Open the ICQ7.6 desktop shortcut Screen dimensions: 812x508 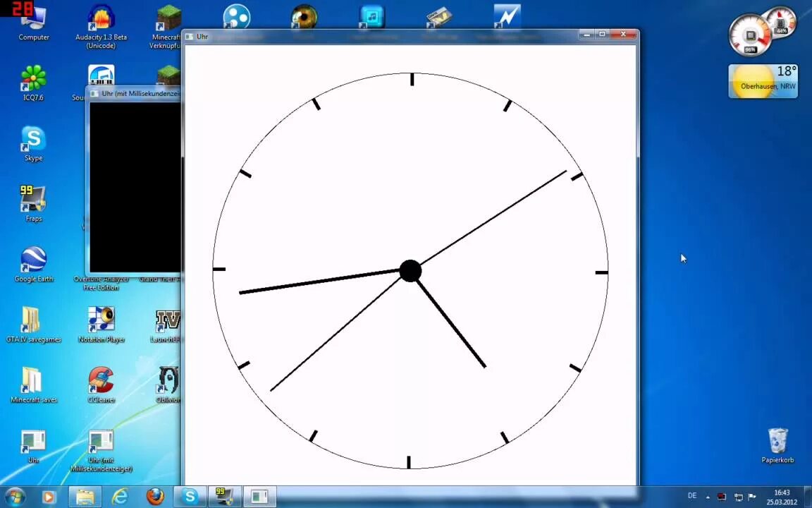pos(34,83)
